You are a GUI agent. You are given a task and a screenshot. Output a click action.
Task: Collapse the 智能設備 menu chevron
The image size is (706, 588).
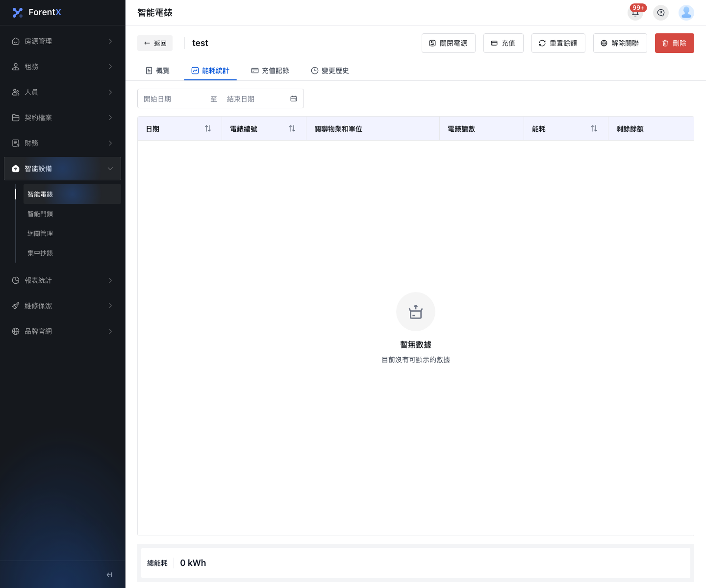coord(110,169)
